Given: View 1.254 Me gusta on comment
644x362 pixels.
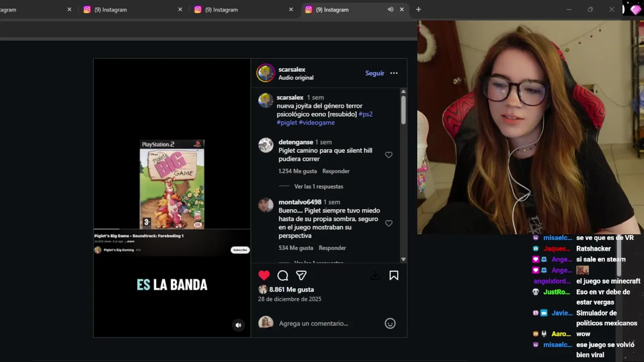Looking at the screenshot, I should click(x=298, y=171).
